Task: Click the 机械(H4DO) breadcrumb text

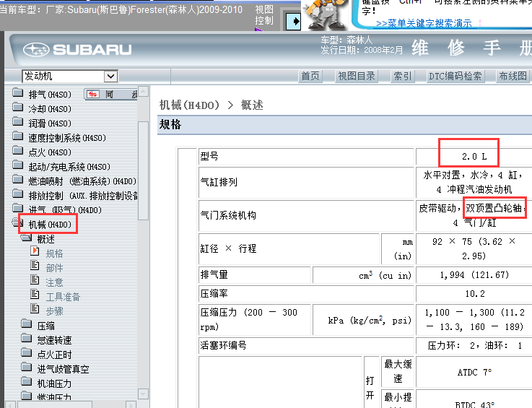Action: 189,105
